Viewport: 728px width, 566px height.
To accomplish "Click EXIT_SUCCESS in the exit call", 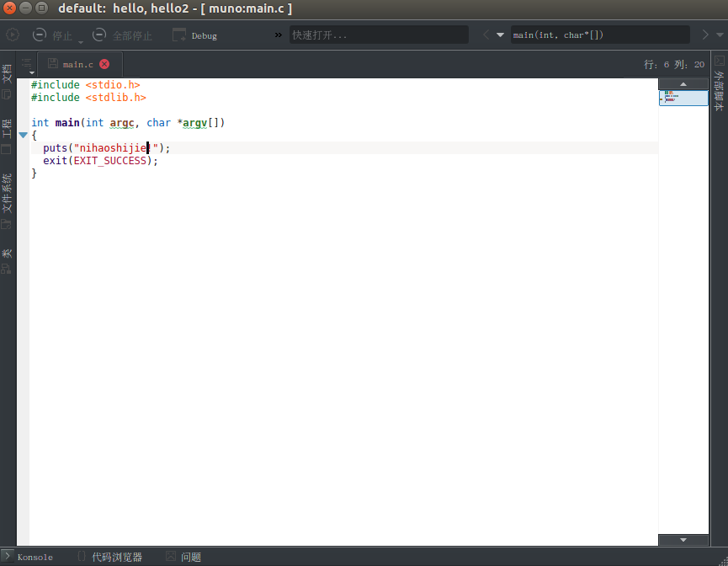I will click(110, 161).
